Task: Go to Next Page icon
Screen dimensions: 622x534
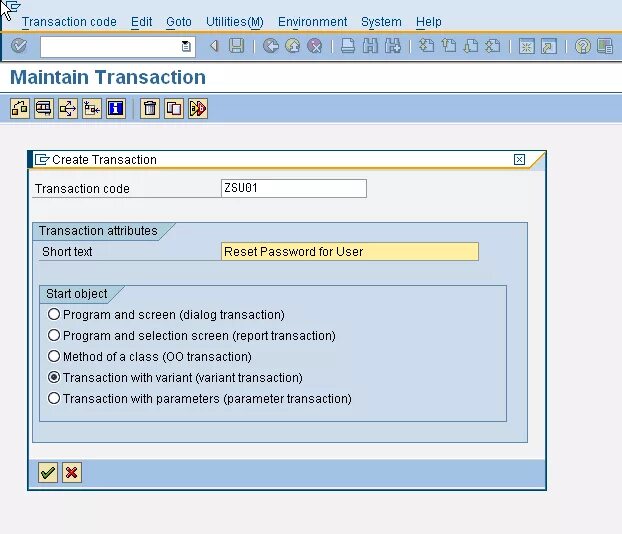Action: pos(471,46)
